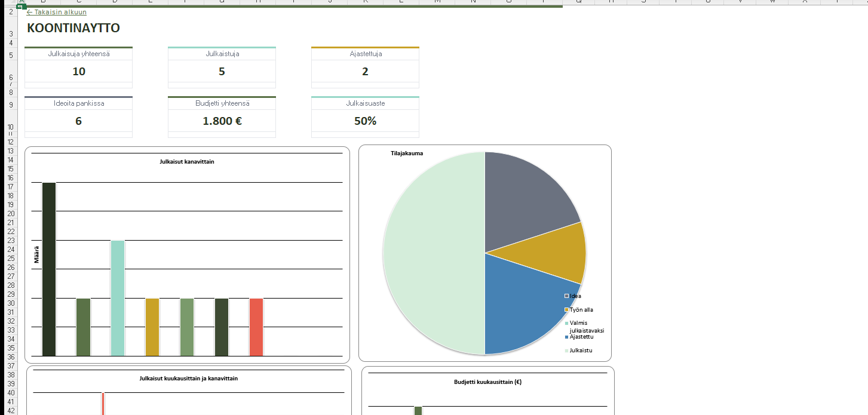Viewport: 868px width, 415px height.
Task: Select the 'Ajastettuja' value 2 cell
Action: (x=365, y=72)
